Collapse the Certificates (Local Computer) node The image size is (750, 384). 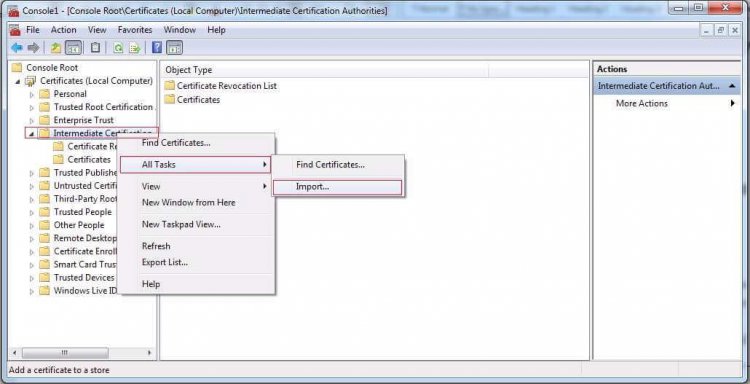point(18,81)
